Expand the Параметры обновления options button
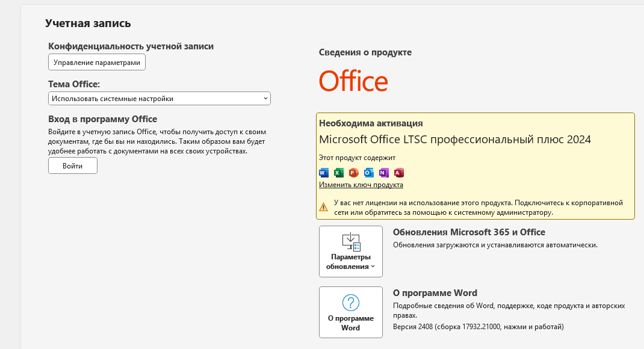 351,252
